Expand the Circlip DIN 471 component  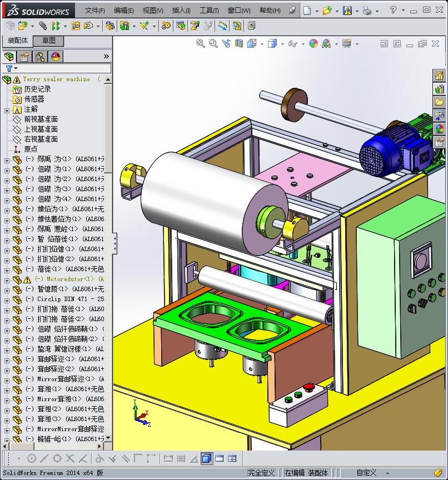7,301
